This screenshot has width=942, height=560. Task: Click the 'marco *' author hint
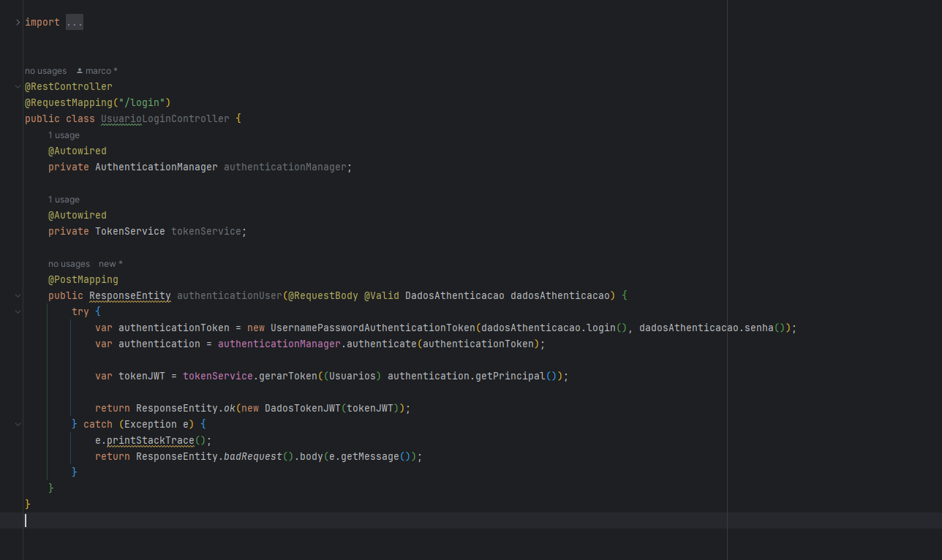[101, 71]
